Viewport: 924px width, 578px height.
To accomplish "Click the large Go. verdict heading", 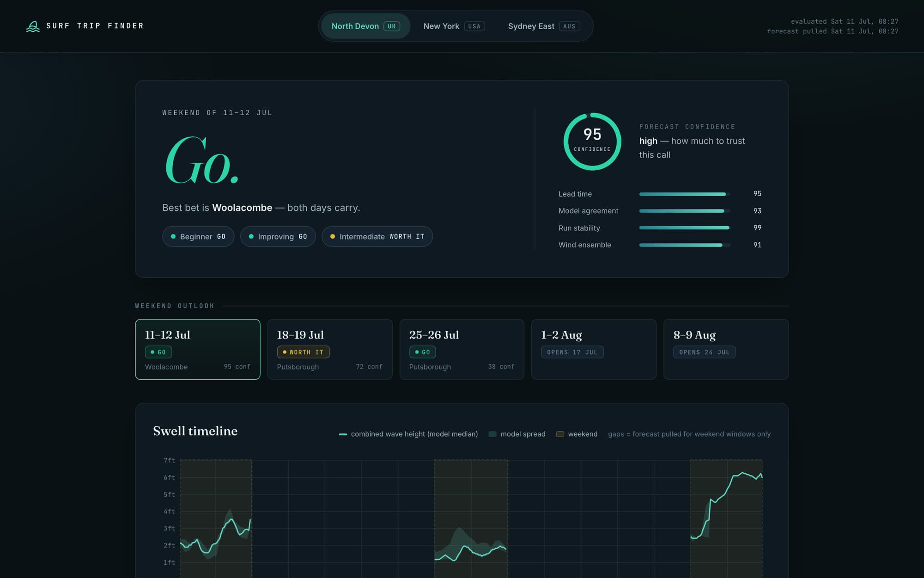I will click(202, 160).
